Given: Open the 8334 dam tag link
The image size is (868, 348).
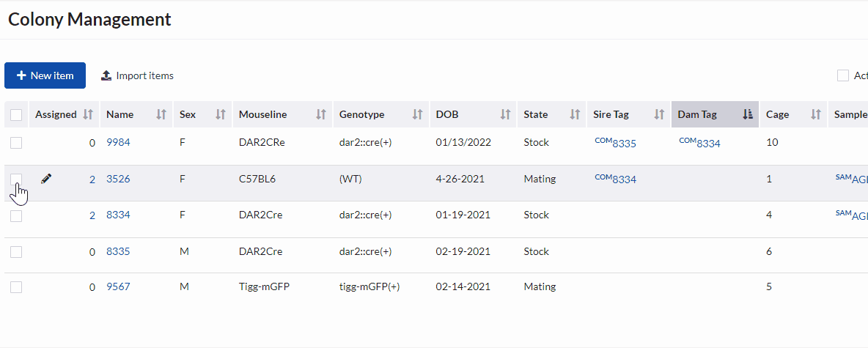Looking at the screenshot, I should [707, 144].
